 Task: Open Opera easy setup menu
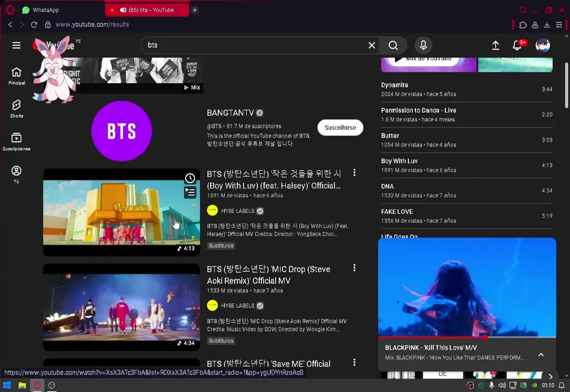click(559, 24)
